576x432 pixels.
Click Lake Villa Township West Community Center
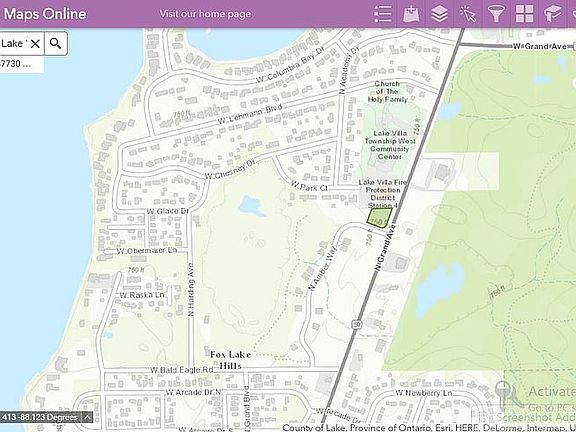(390, 145)
